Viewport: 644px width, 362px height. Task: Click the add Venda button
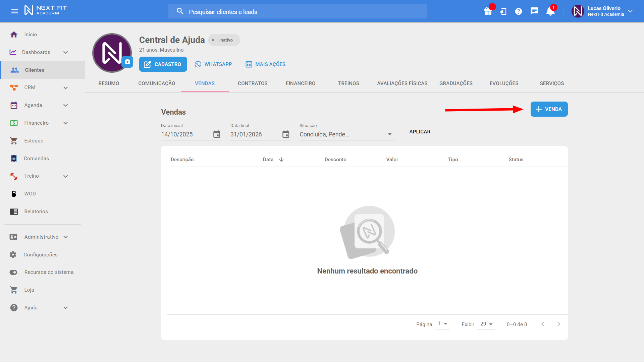tap(549, 109)
